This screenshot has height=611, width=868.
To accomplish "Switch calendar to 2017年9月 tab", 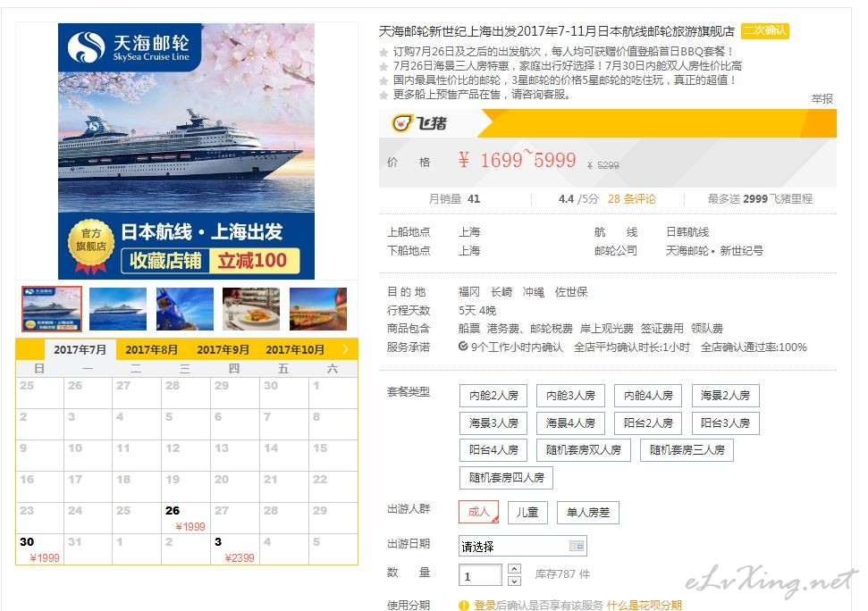I will click(223, 349).
